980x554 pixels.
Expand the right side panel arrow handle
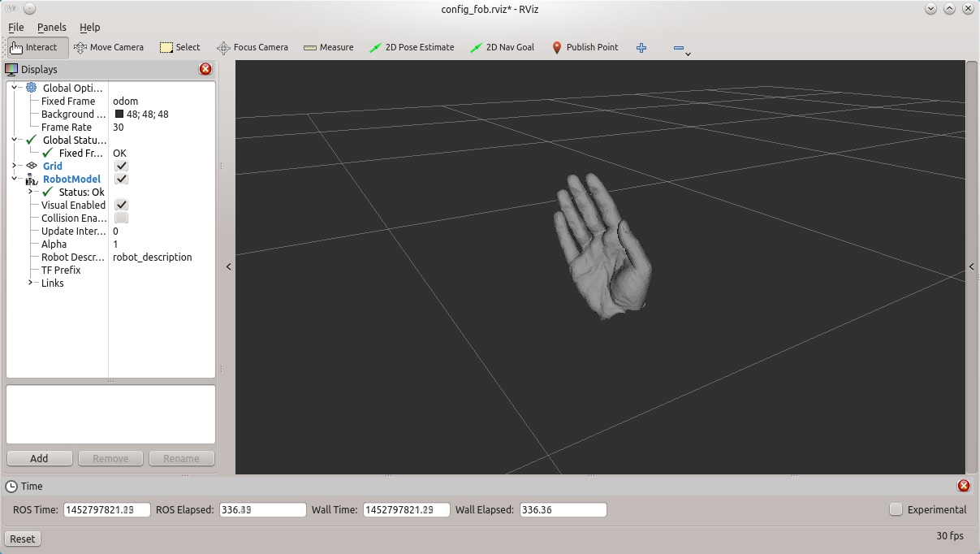pos(972,266)
